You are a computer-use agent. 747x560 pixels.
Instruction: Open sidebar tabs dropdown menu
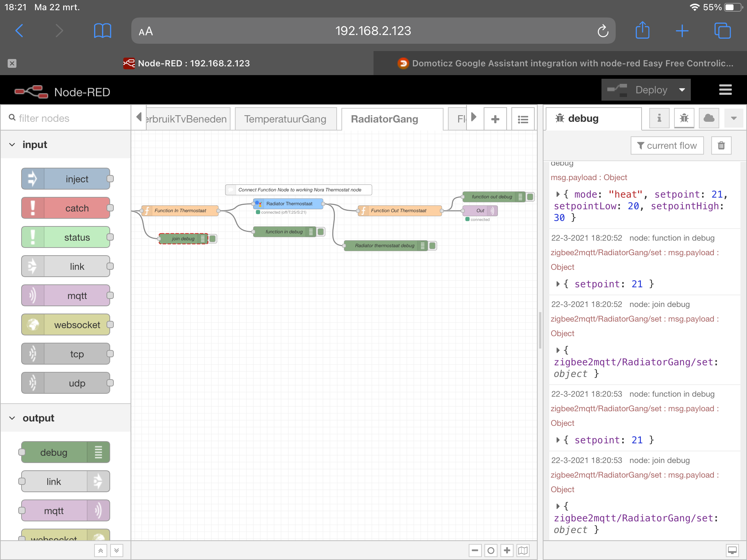(x=734, y=118)
